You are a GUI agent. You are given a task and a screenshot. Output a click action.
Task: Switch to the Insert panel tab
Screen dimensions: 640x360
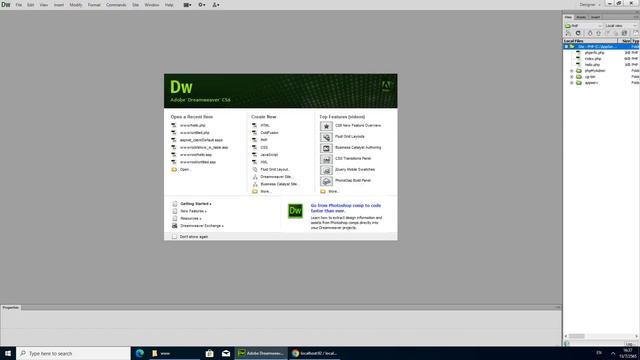[x=596, y=17]
